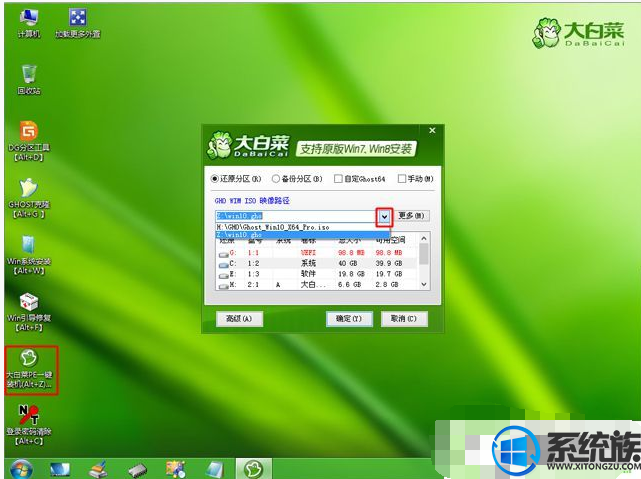Select the 备份分区 radio button
The height and width of the screenshot is (479, 641).
pos(277,179)
